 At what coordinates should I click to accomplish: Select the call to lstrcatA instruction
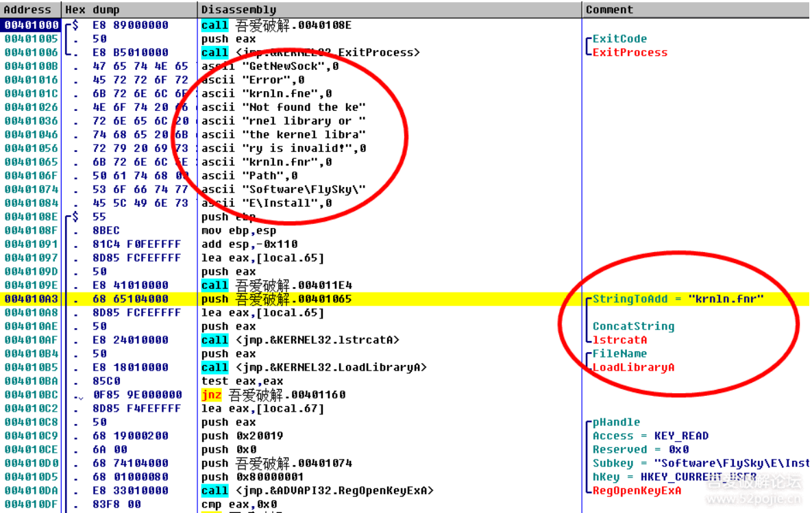tap(300, 340)
